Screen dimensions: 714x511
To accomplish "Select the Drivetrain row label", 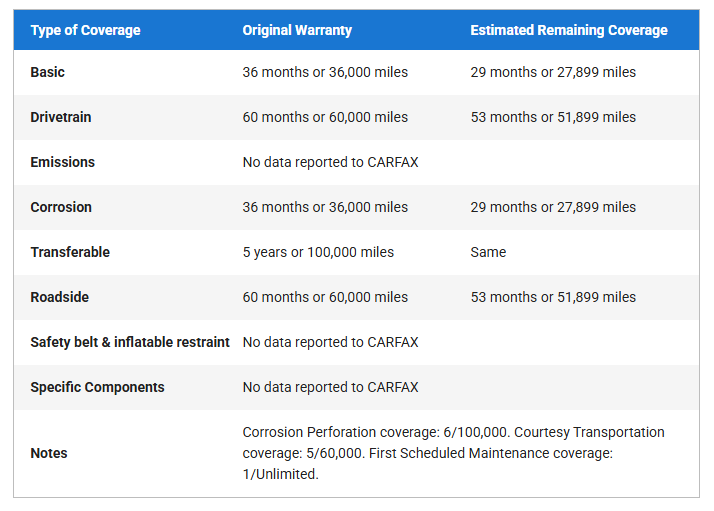I will (60, 117).
